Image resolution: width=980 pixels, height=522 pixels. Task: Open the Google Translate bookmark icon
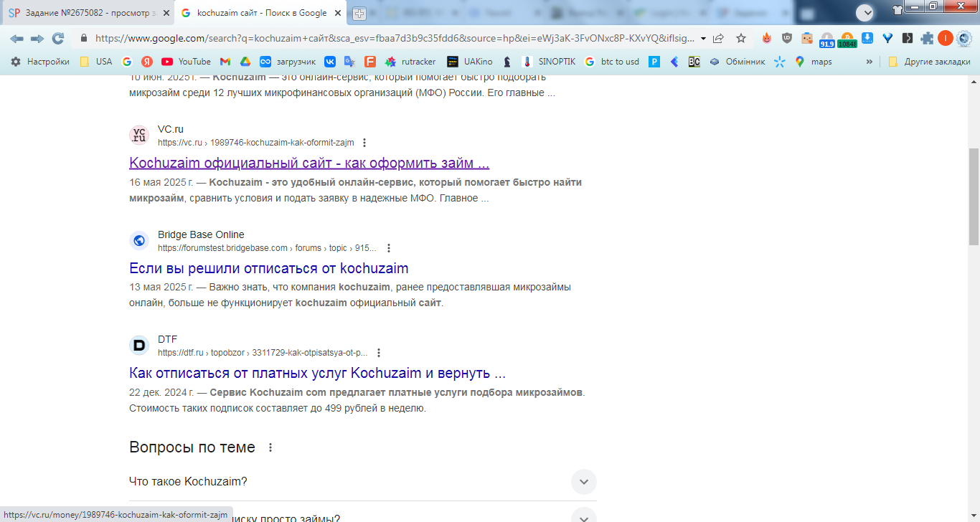[x=349, y=62]
